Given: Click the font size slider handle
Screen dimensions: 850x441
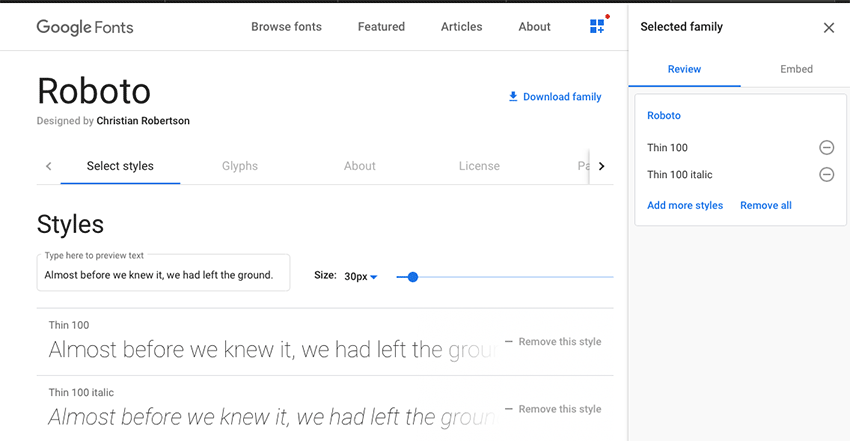Looking at the screenshot, I should (413, 277).
